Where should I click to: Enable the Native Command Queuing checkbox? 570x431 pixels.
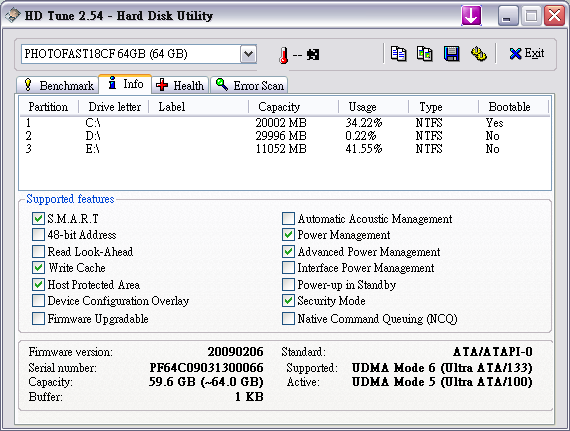coord(288,319)
